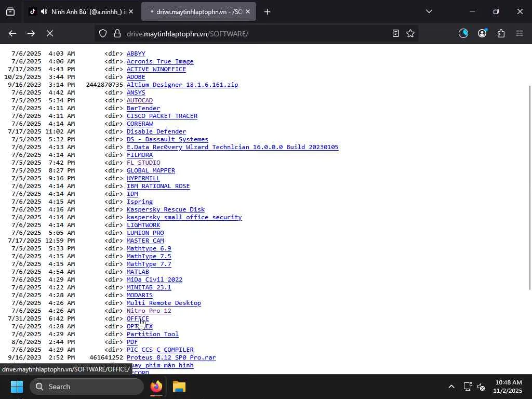Download Proteus 8.12 SP0 Pro.rar

pos(171,358)
